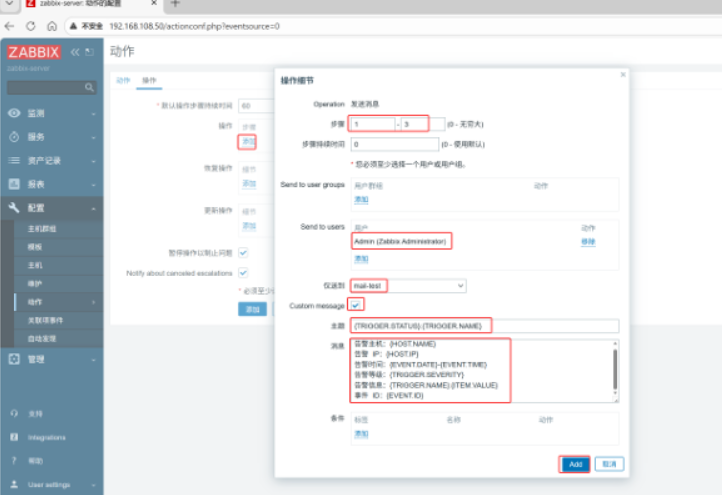Viewport: 722px width, 495px height.
Task: Click the Monitoring eye icon
Action: point(14,113)
